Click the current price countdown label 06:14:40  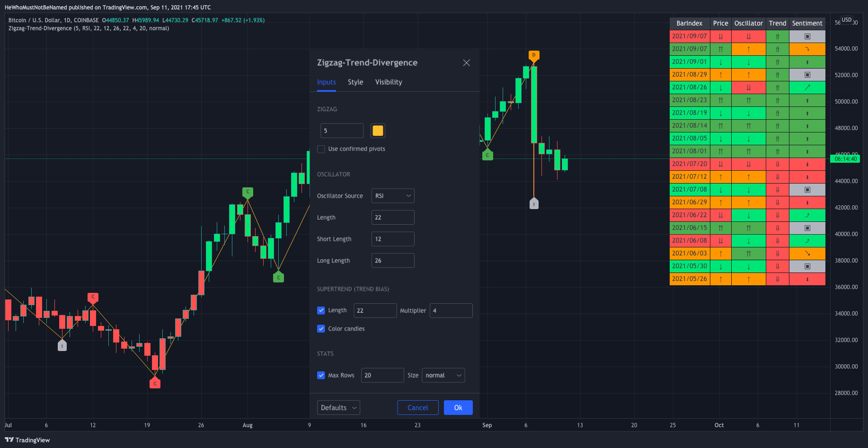pos(845,159)
